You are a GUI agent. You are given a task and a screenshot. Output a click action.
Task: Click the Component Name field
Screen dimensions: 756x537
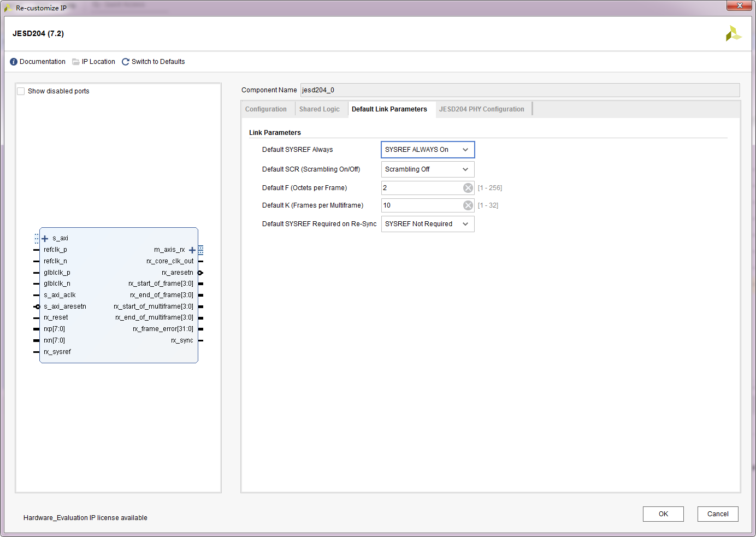(520, 90)
